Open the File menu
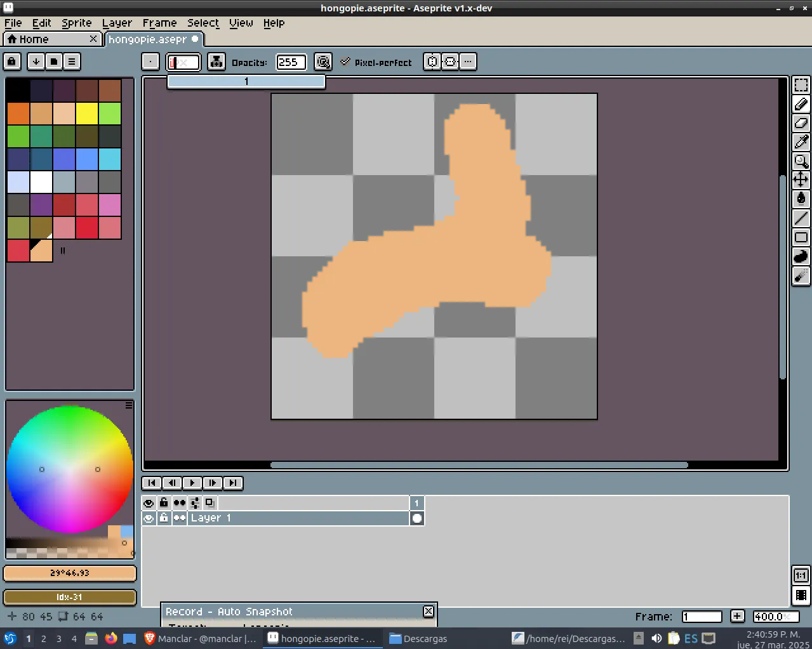 pos(13,23)
